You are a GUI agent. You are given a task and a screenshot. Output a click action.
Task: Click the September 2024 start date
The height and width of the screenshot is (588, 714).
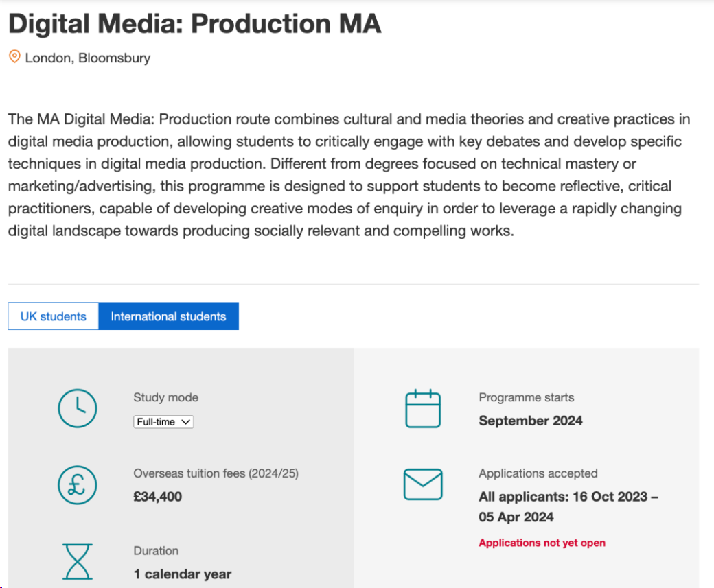(531, 421)
